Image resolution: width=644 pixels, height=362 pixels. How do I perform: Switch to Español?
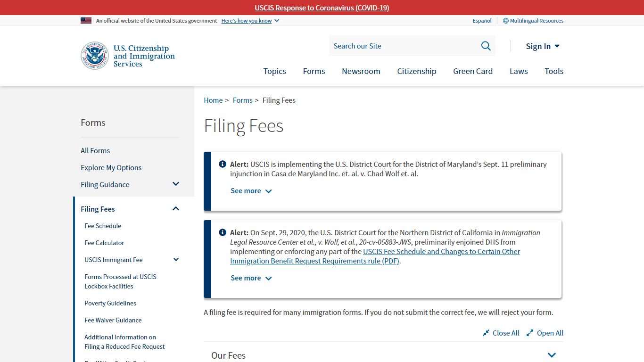(482, 21)
